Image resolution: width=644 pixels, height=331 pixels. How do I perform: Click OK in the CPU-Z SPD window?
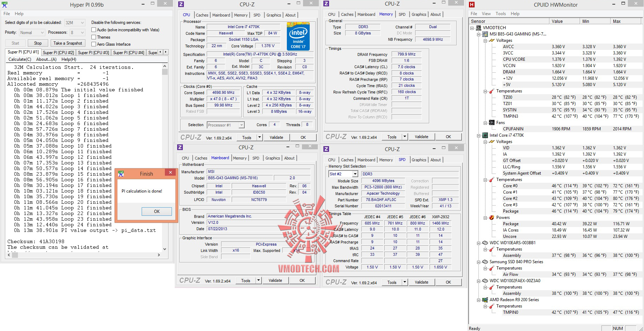(448, 282)
